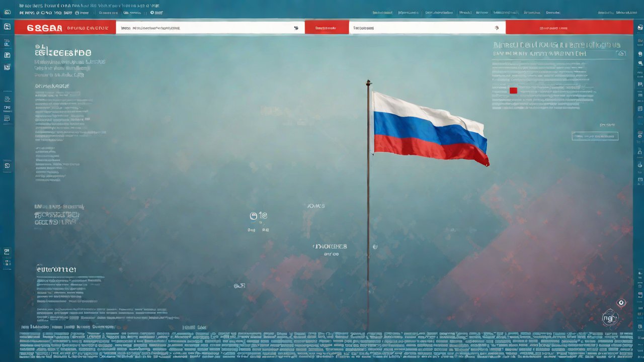Image resolution: width=644 pixels, height=362 pixels.
Task: Open the first menu item in top-right navigation
Action: (382, 12)
